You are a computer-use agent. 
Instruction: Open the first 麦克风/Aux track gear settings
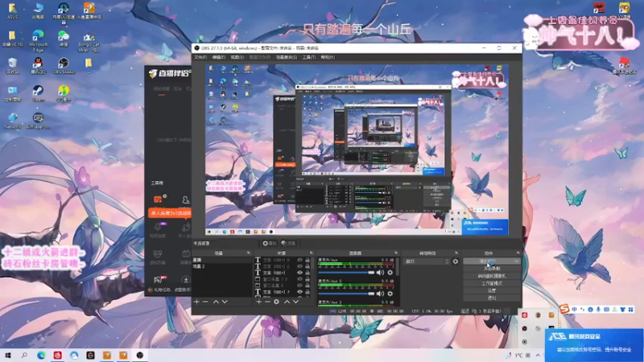(390, 273)
